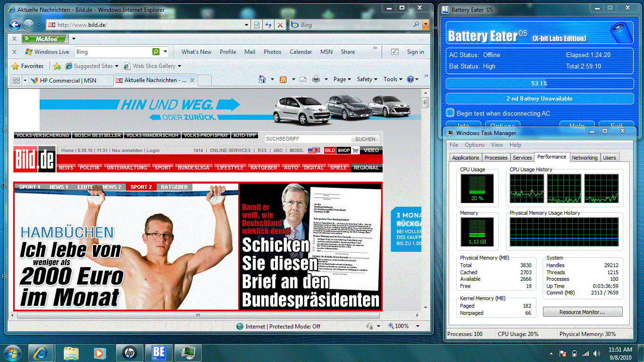Open the Page menu dropdown

tap(342, 79)
